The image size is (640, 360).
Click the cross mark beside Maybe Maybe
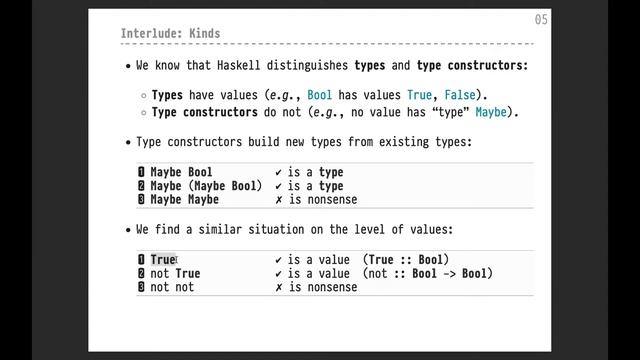coord(279,200)
